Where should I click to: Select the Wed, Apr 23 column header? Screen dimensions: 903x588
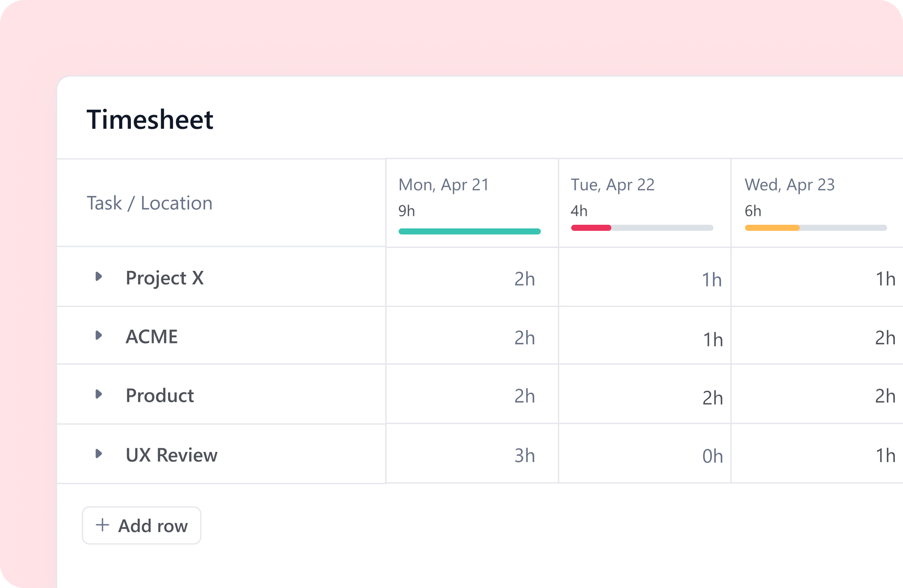click(x=790, y=185)
